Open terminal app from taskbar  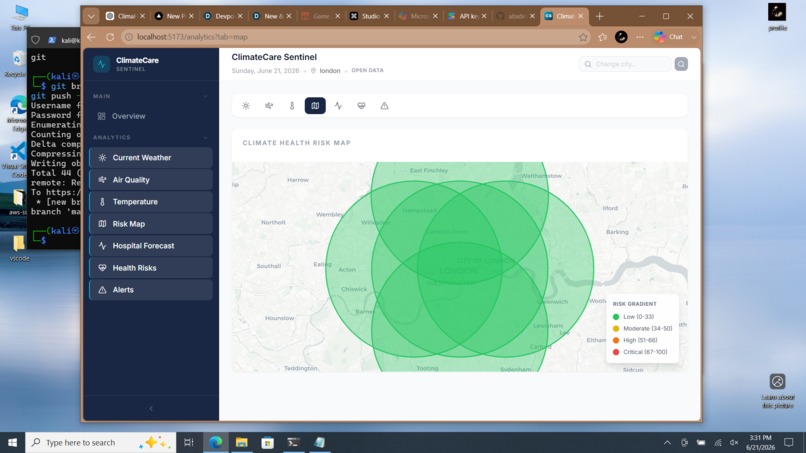294,442
